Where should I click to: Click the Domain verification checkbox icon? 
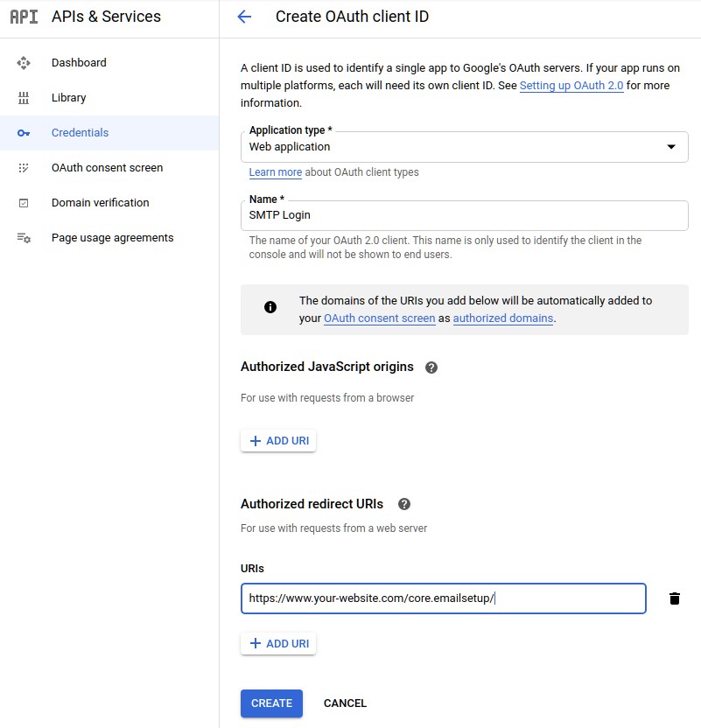[x=24, y=203]
